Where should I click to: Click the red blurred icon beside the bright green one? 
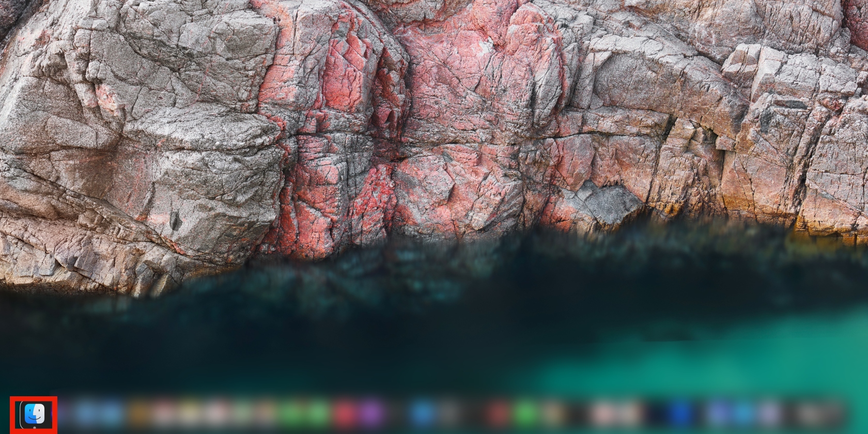(499, 413)
